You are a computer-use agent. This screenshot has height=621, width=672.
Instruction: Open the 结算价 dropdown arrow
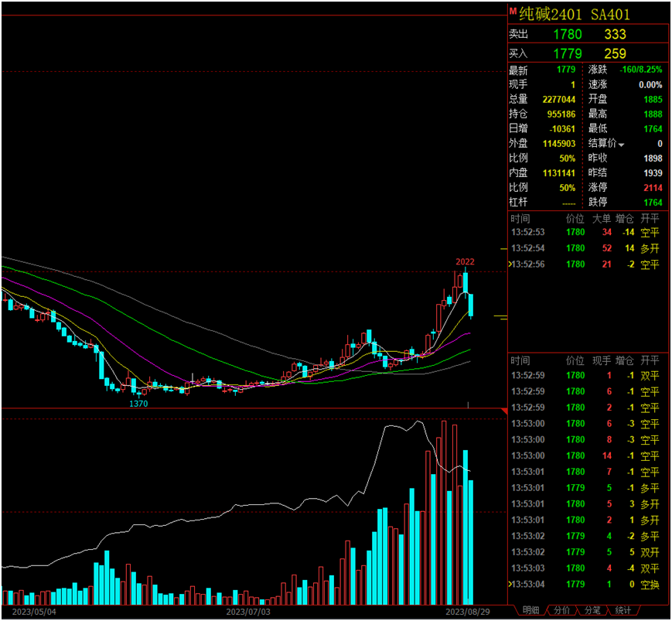click(621, 144)
